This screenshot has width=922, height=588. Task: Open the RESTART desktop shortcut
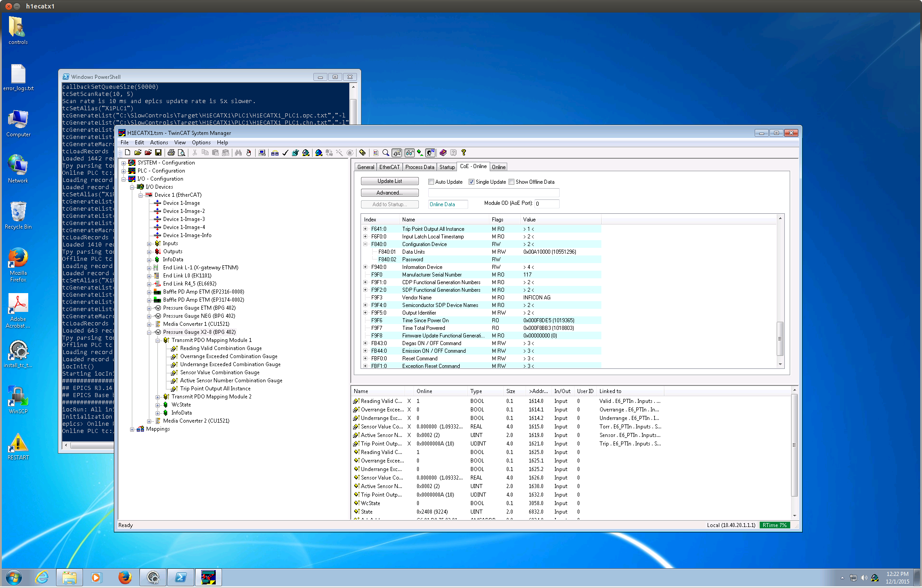tap(18, 446)
